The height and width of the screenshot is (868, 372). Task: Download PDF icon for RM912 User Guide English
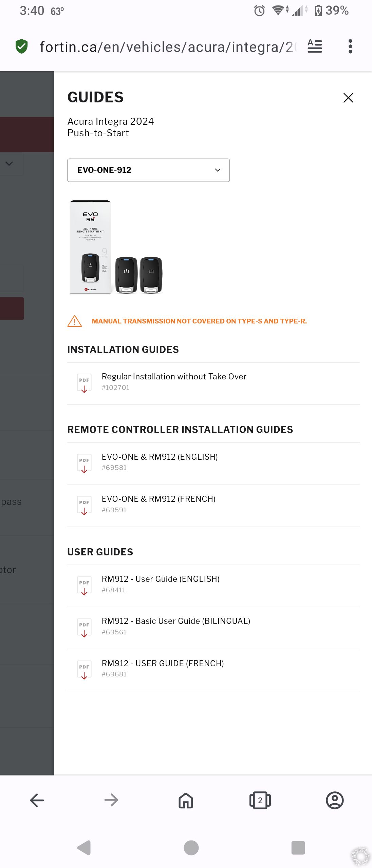[x=84, y=586]
